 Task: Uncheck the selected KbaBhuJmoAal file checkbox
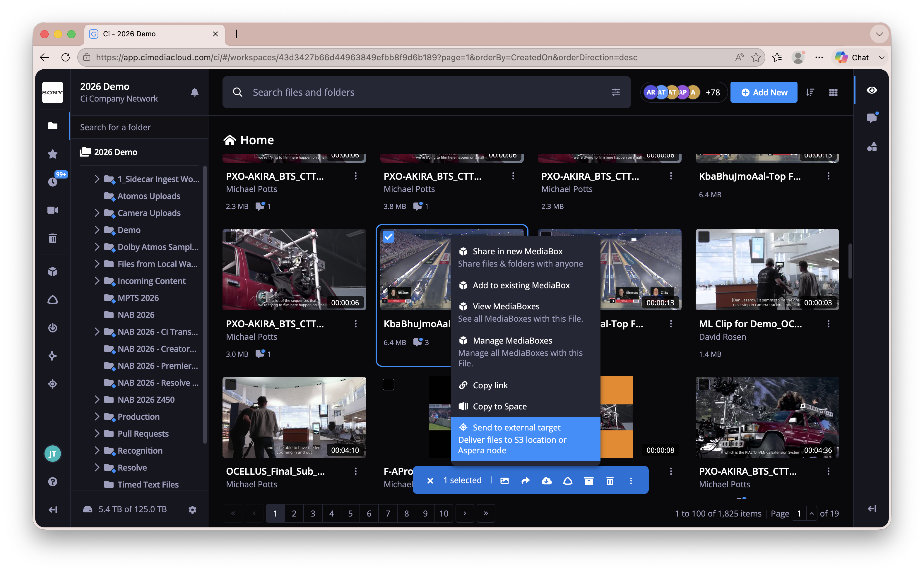coord(388,237)
